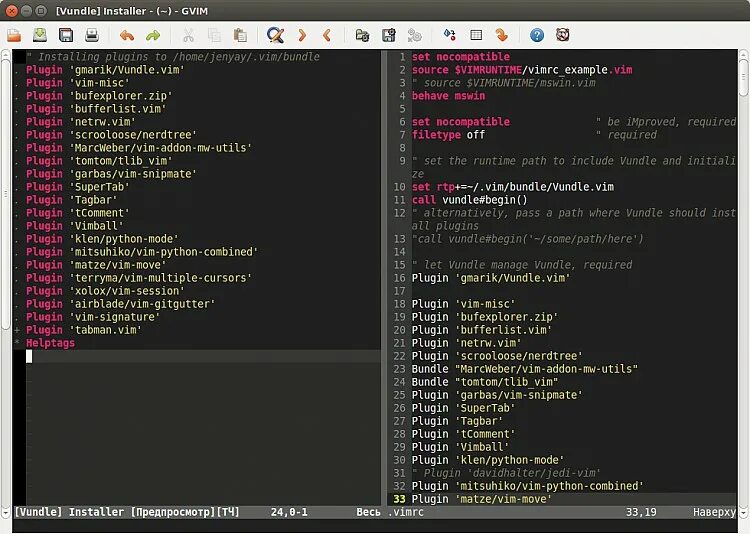Undo the last change
The image size is (750, 534).
pos(127,35)
